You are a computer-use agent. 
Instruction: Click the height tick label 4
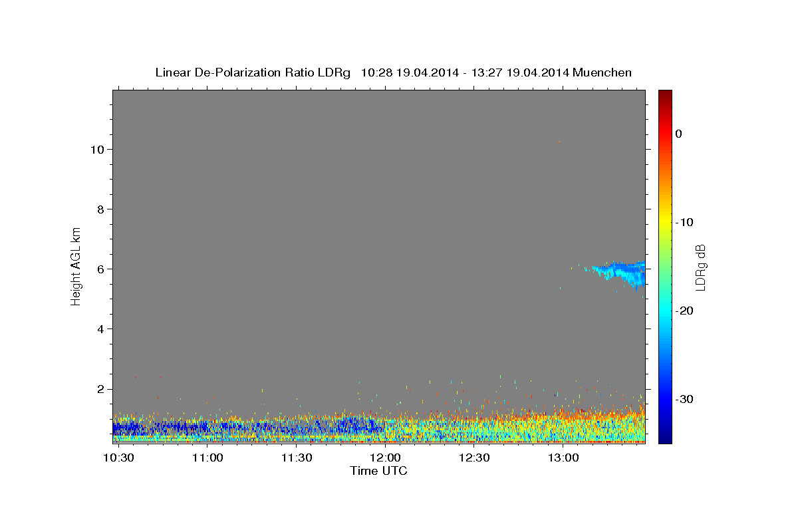99,329
